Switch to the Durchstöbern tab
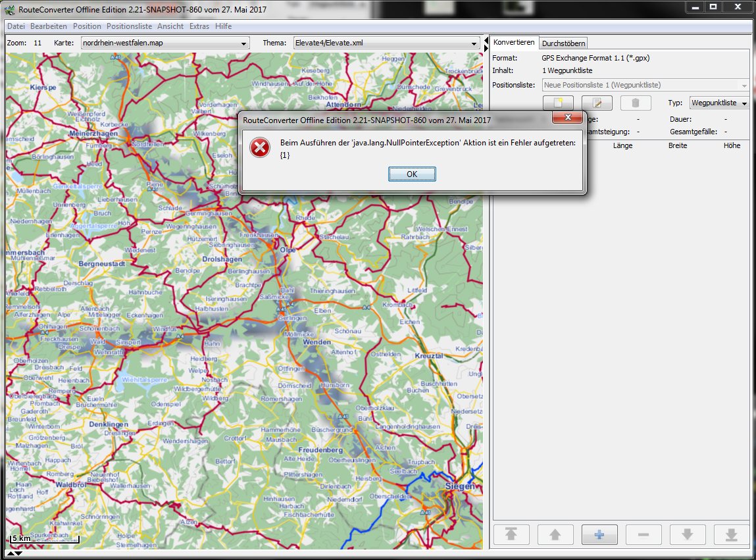 click(563, 43)
